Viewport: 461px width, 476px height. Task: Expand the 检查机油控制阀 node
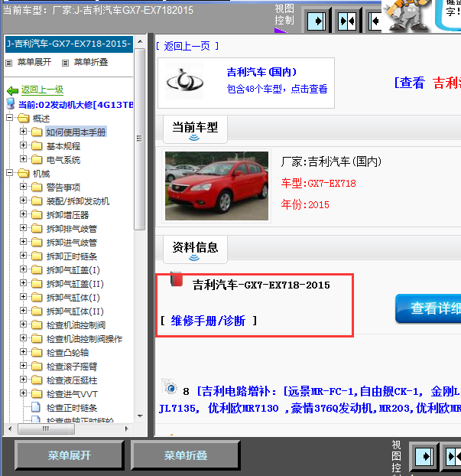pos(23,324)
